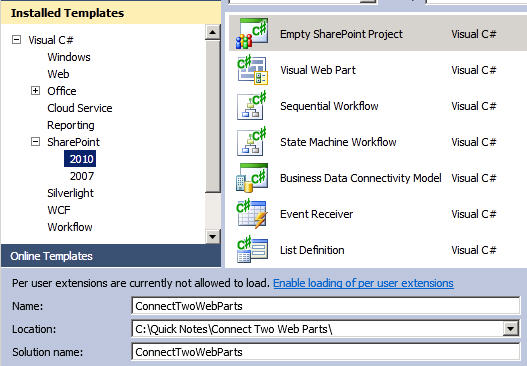Screen dimensions: 527x366
Task: Open the Workflow template category
Action: pos(70,227)
